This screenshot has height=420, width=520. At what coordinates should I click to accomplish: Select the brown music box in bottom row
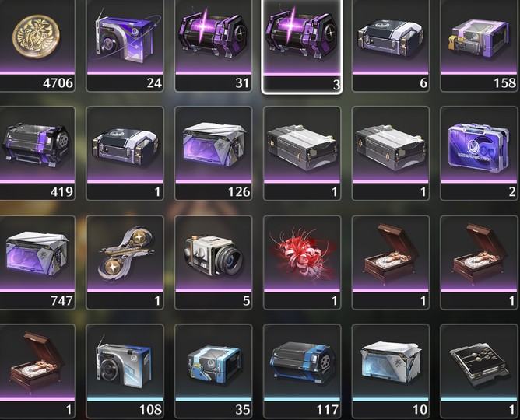[37, 372]
